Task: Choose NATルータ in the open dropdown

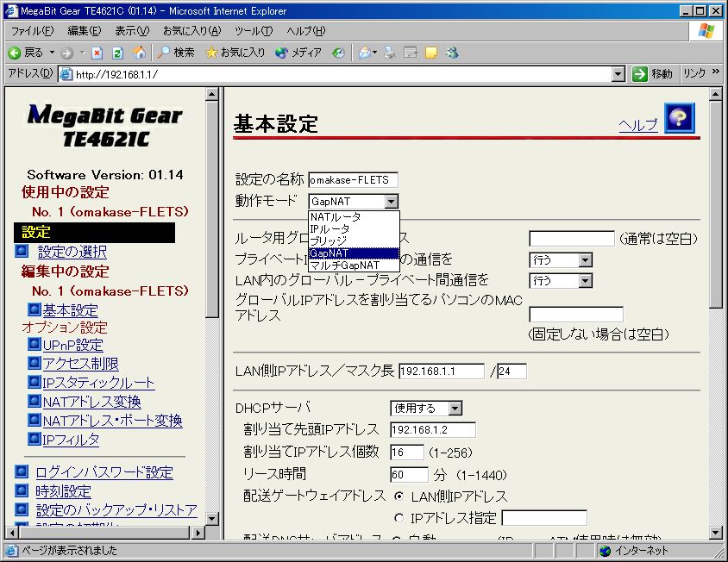Action: [336, 217]
